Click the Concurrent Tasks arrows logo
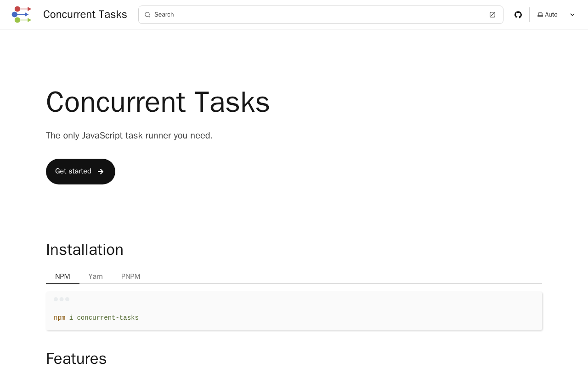Viewport: 588px width, 368px height. point(22,14)
